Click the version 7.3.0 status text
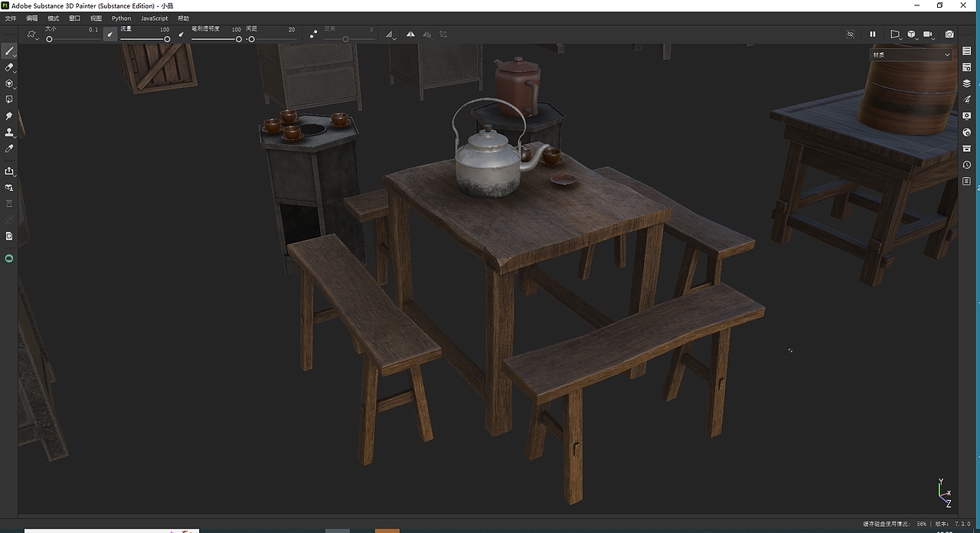This screenshot has height=533, width=980. coord(952,524)
